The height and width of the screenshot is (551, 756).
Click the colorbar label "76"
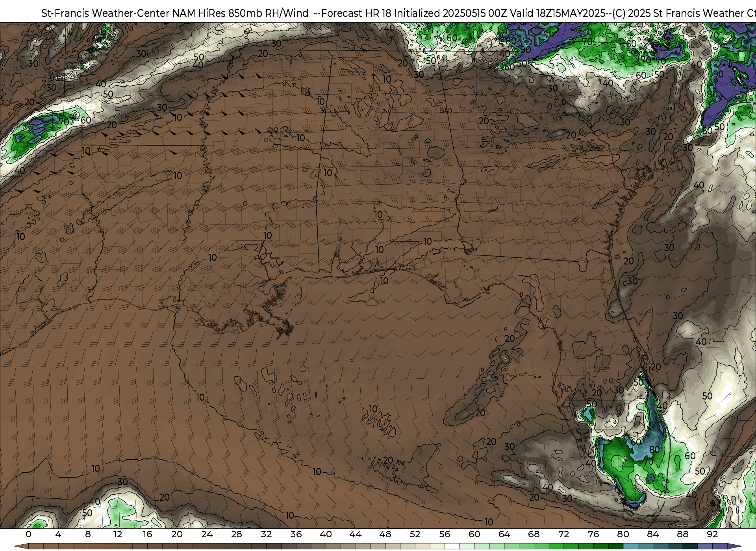(593, 534)
